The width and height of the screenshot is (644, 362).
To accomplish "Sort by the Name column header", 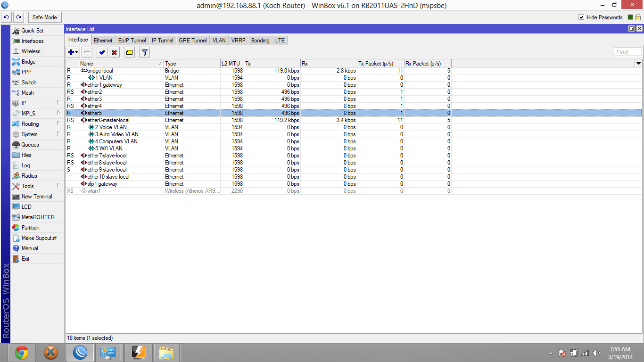I will click(121, 64).
